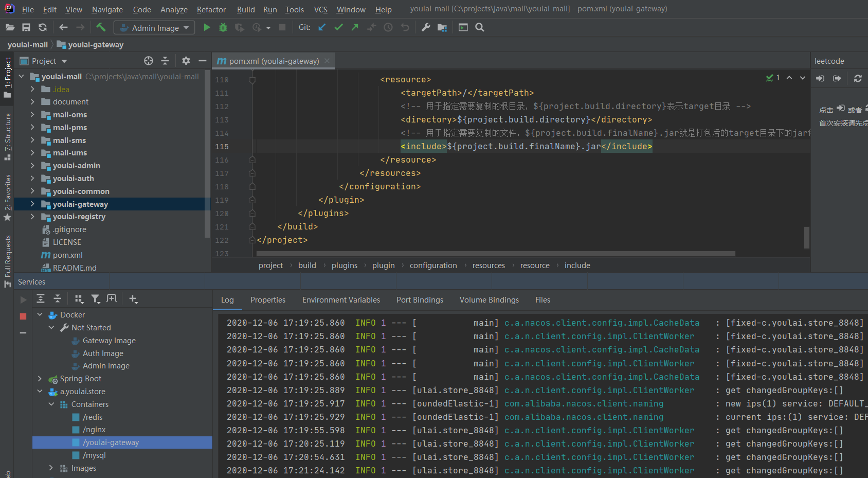Open the Structure tool window tab

point(8,136)
